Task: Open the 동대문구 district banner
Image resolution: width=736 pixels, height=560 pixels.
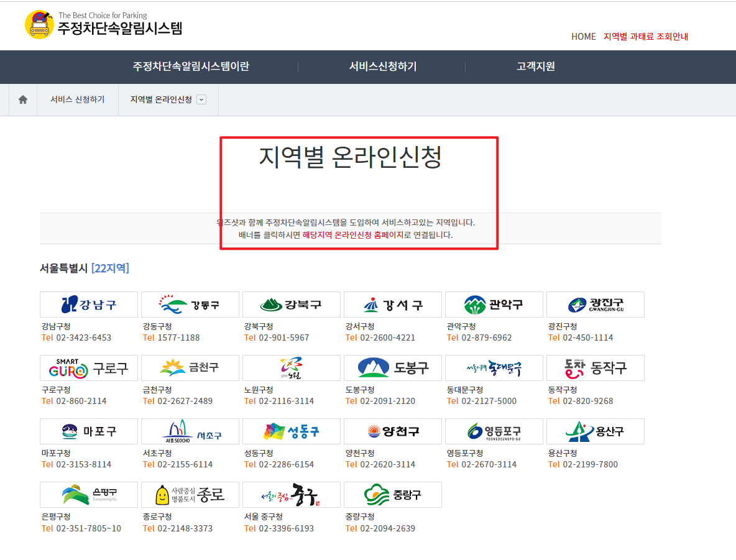Action: click(494, 368)
